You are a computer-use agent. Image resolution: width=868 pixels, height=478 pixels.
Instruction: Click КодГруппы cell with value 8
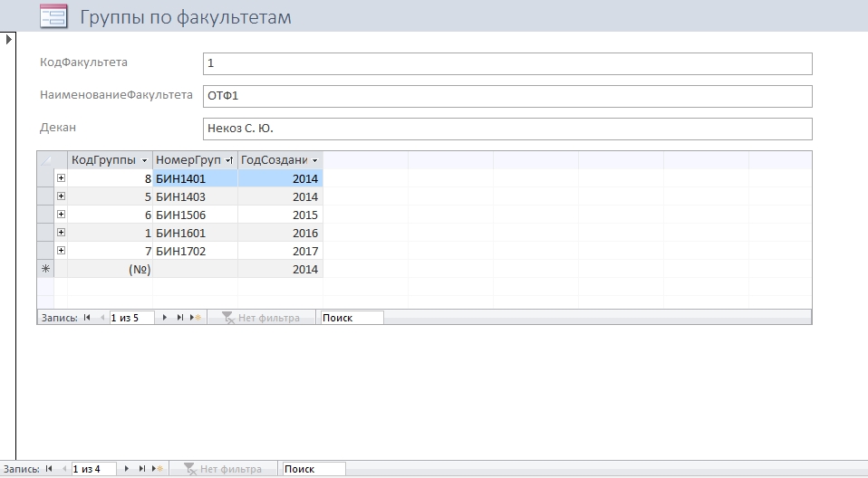coord(110,178)
